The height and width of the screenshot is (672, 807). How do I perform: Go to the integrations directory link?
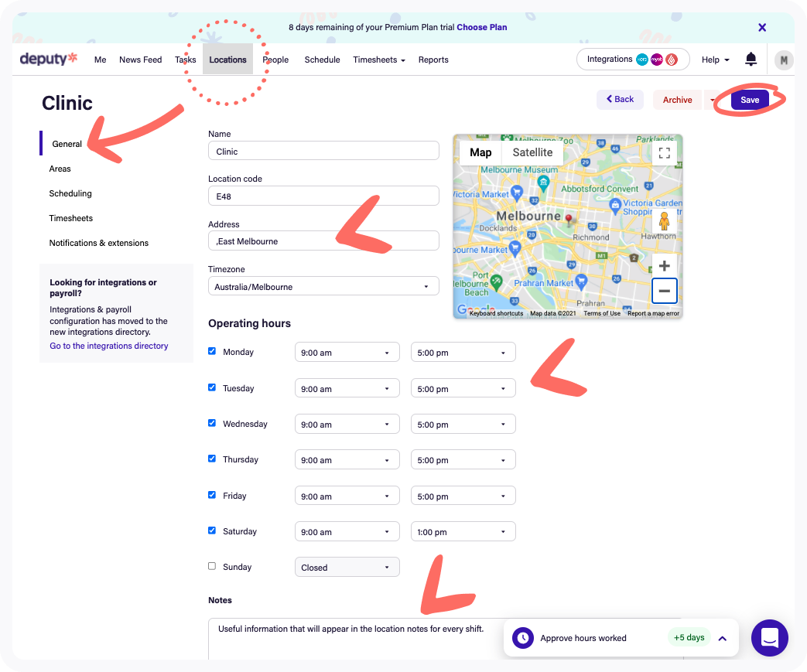pos(109,346)
